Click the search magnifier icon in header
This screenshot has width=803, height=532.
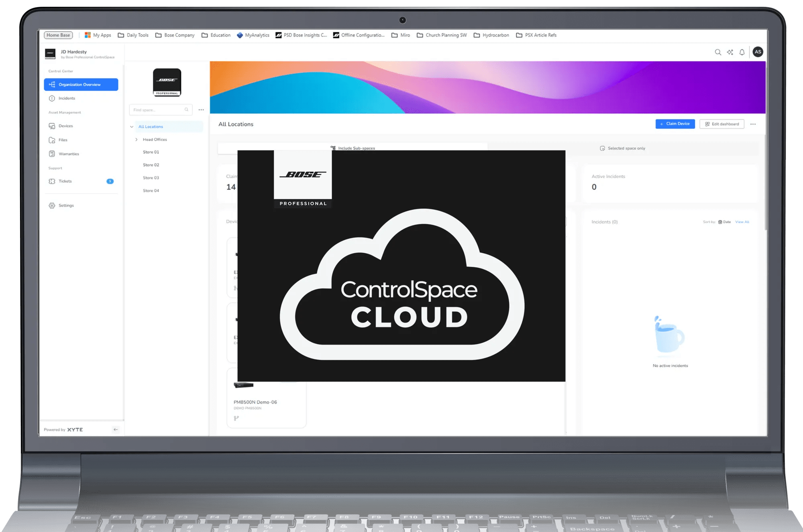click(x=718, y=52)
